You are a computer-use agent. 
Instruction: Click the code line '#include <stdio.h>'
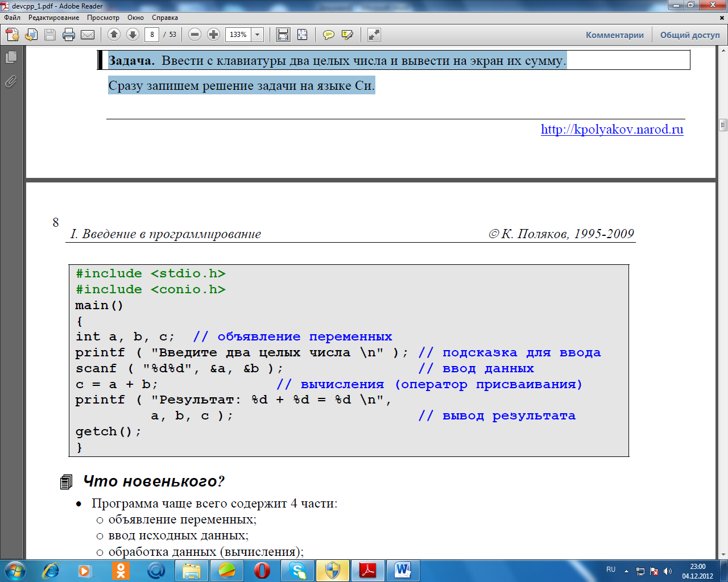151,273
